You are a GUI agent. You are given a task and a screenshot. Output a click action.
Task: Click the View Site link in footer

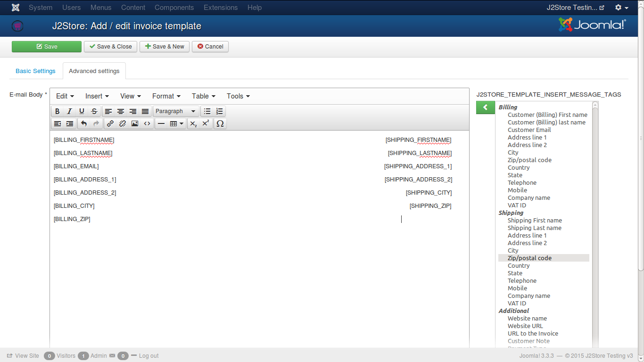23,356
